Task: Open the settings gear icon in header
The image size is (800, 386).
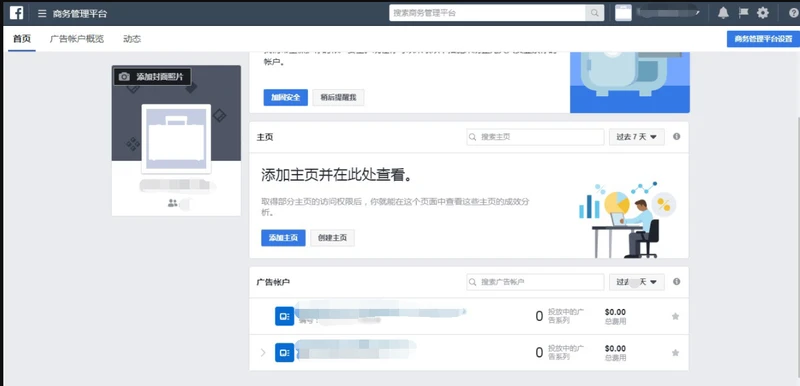Action: 763,13
